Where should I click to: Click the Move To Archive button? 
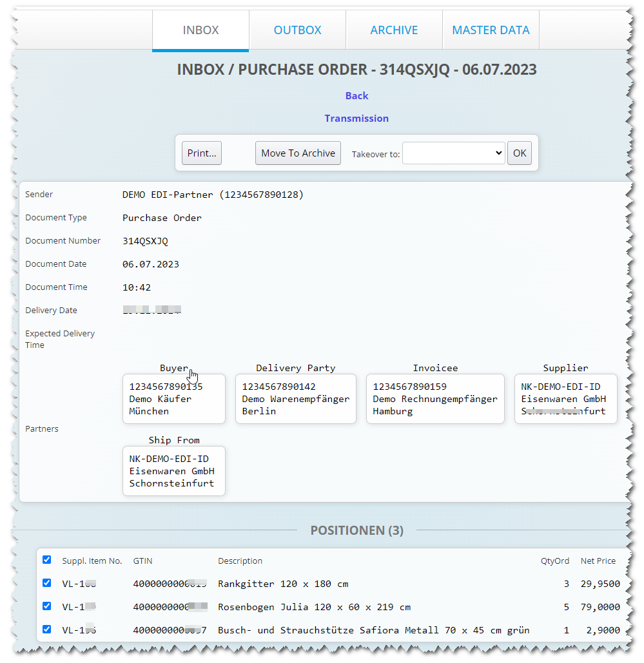(x=298, y=153)
